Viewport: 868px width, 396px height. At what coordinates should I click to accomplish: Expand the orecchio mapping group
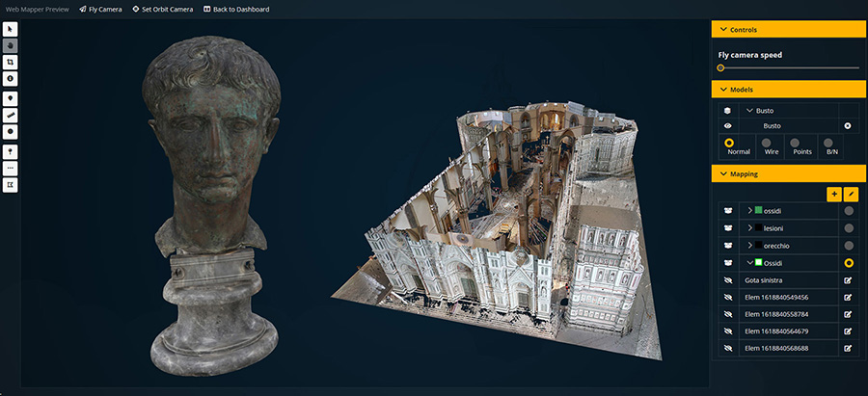coord(750,245)
